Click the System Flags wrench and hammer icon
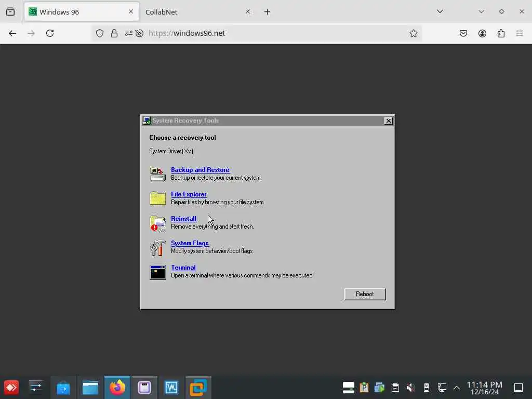The height and width of the screenshot is (399, 532). tap(158, 248)
